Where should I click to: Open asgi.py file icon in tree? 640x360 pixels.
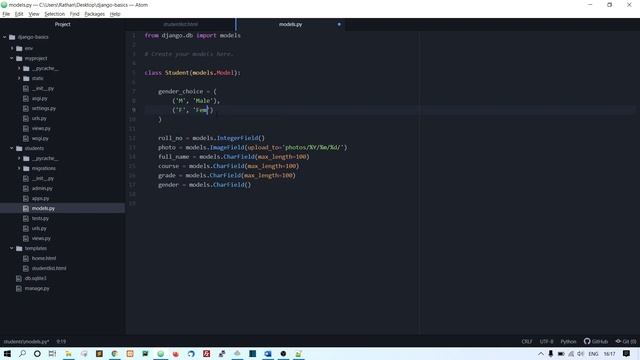tap(26, 98)
